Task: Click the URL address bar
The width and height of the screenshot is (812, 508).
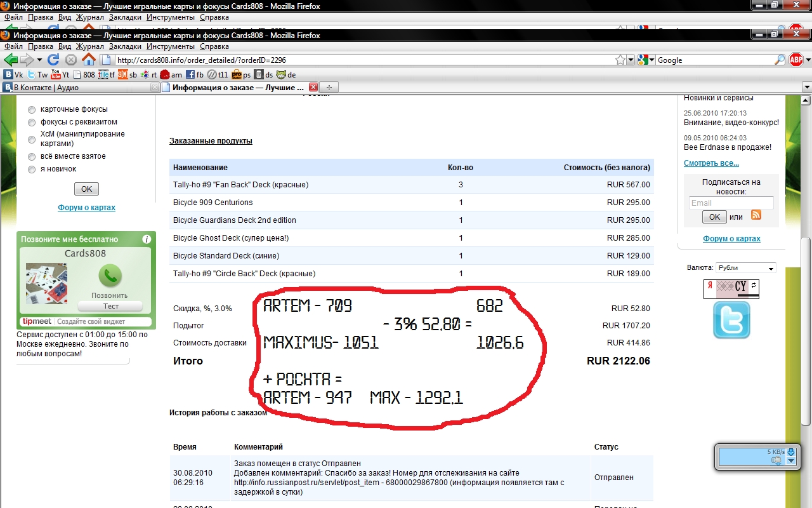Action: click(364, 60)
